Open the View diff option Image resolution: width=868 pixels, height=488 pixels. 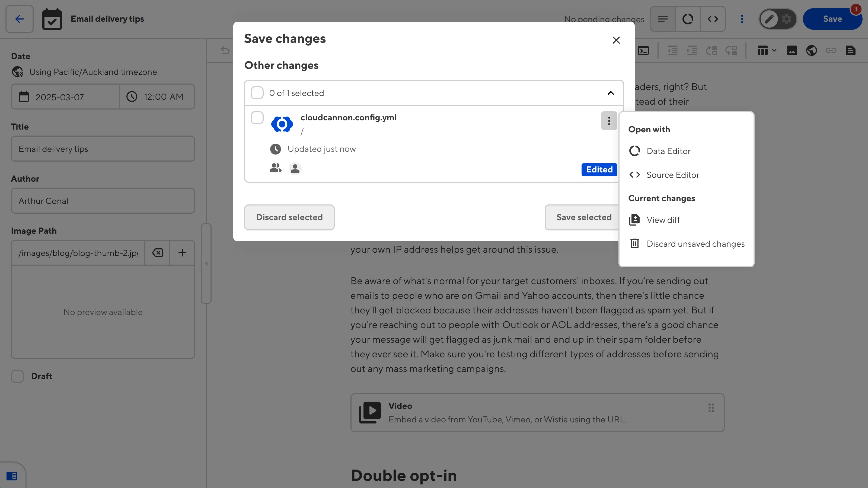click(663, 220)
